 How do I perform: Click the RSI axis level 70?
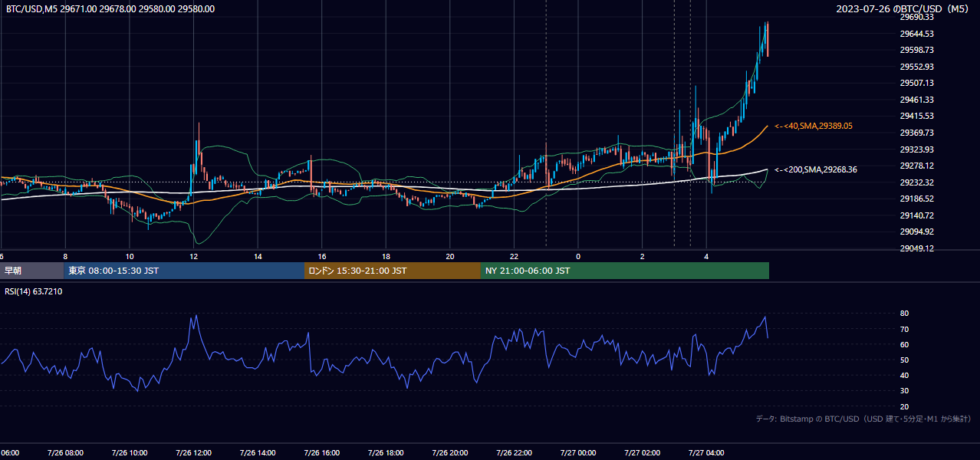point(904,329)
